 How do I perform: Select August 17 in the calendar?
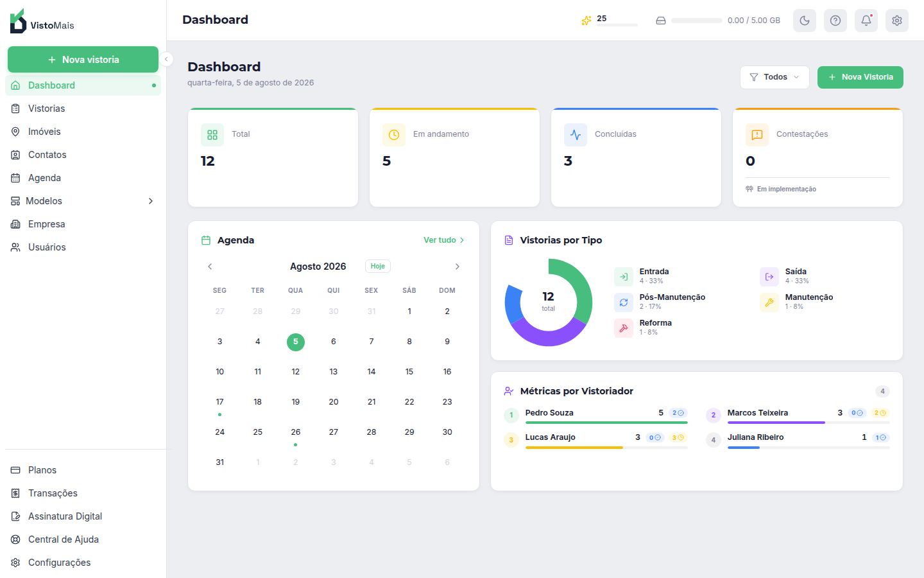click(219, 402)
